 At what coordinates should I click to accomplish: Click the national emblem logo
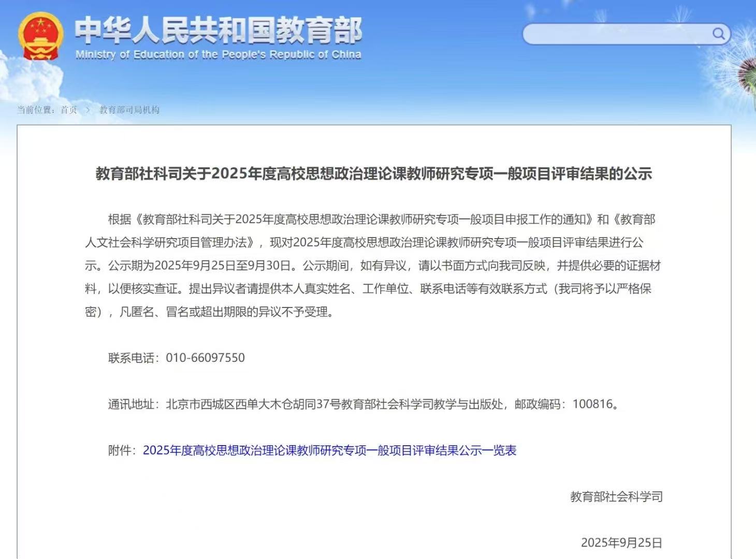[40, 36]
